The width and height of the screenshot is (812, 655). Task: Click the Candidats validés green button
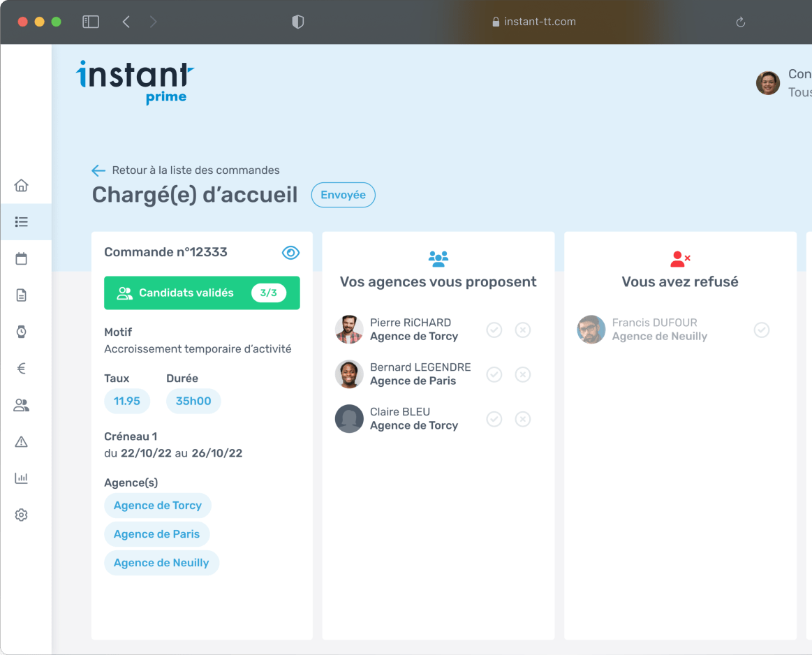(x=202, y=293)
